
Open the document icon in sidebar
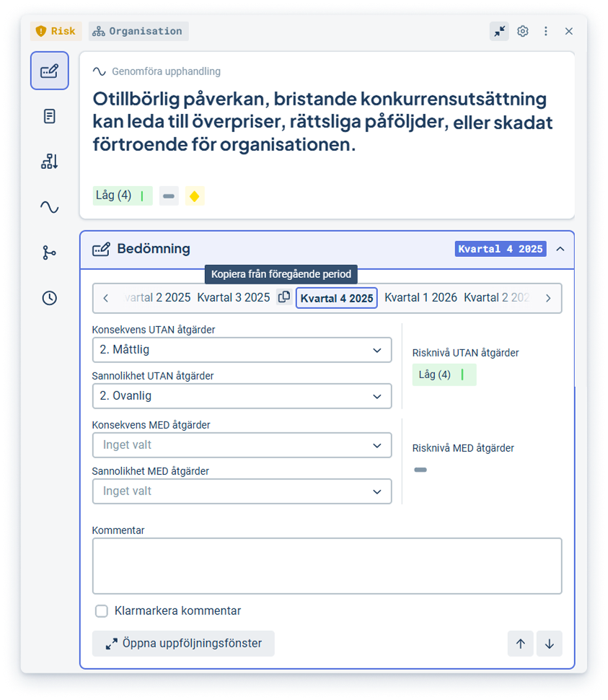pyautogui.click(x=49, y=116)
